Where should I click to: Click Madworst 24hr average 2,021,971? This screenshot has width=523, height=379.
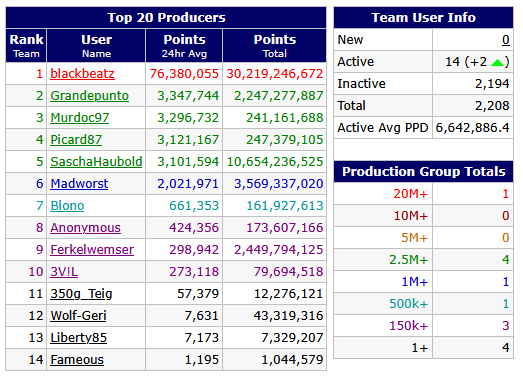(188, 184)
